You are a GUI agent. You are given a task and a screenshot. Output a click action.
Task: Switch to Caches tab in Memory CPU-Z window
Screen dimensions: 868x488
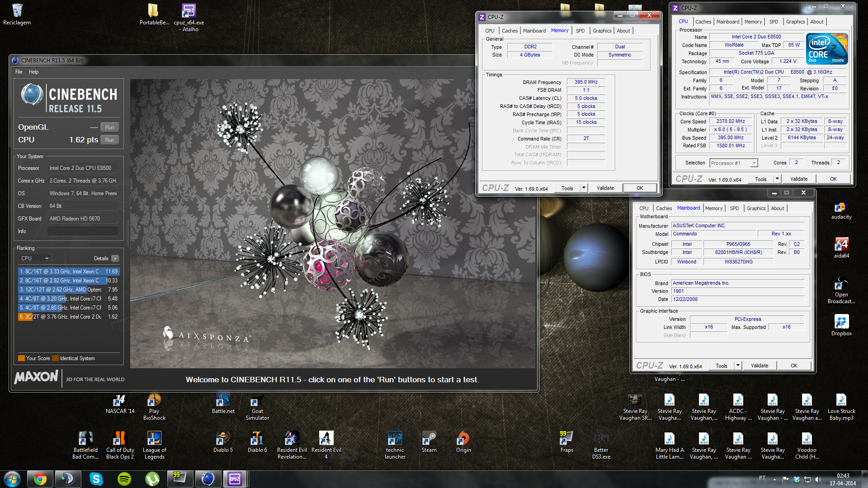pyautogui.click(x=509, y=31)
